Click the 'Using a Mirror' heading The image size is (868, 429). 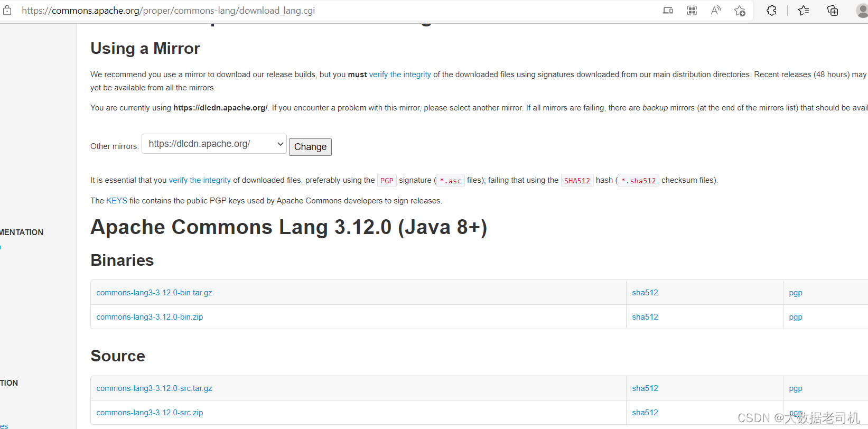click(x=145, y=49)
